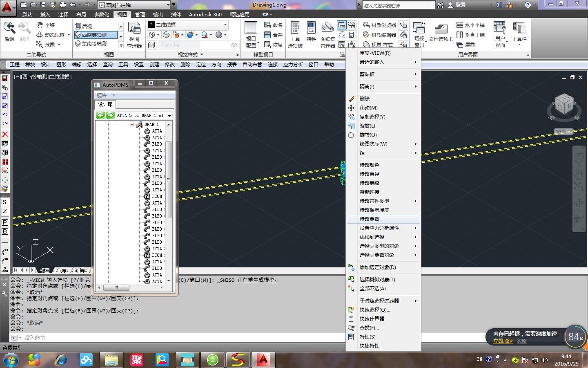Click the Autodesk Exchange X icon

[x=499, y=5]
